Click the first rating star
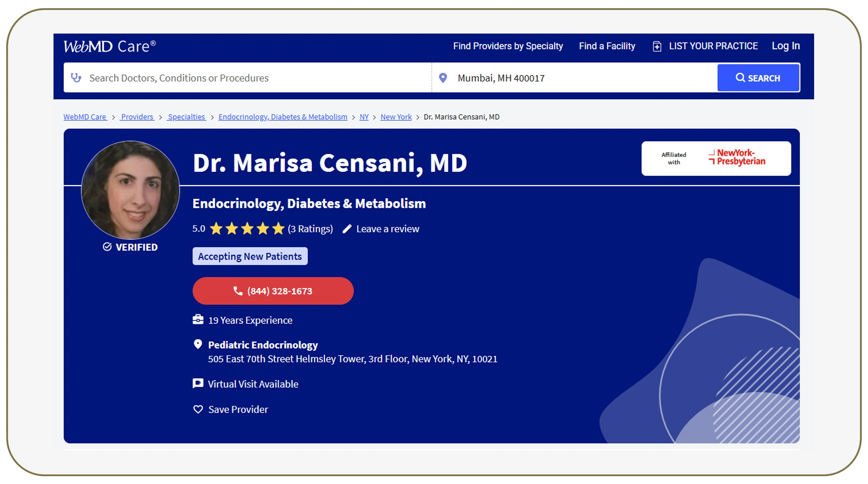The image size is (868, 484). (216, 228)
